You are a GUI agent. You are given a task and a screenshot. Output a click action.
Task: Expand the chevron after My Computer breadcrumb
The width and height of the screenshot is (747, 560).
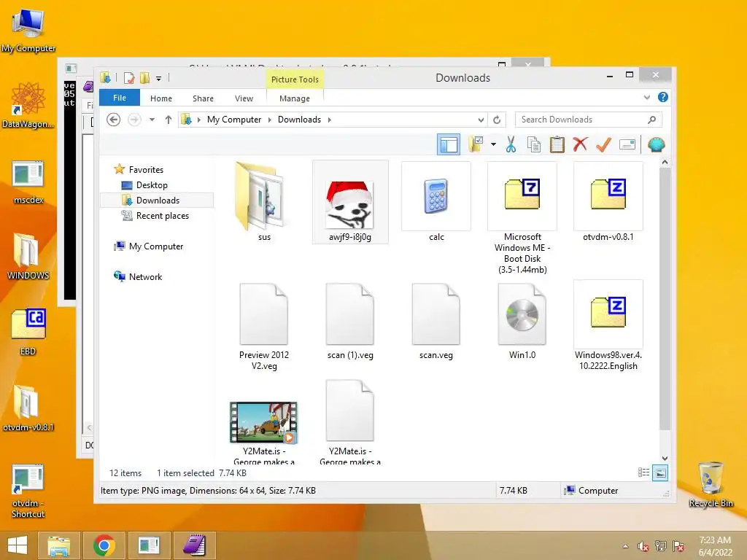pyautogui.click(x=270, y=120)
